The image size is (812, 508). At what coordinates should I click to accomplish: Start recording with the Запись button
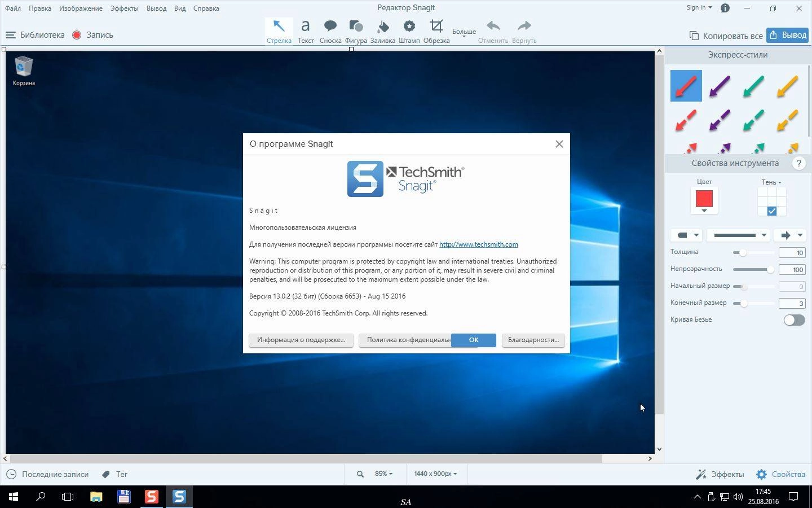click(x=93, y=35)
